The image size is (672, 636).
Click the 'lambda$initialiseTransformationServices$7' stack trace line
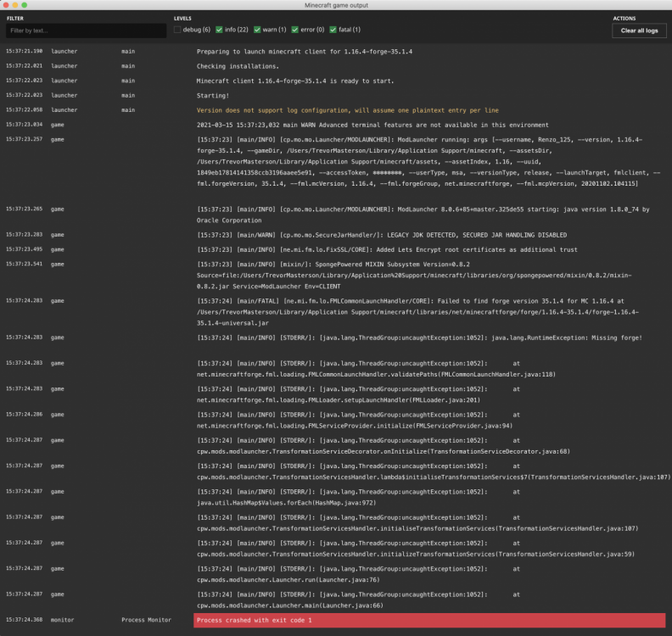tap(434, 471)
